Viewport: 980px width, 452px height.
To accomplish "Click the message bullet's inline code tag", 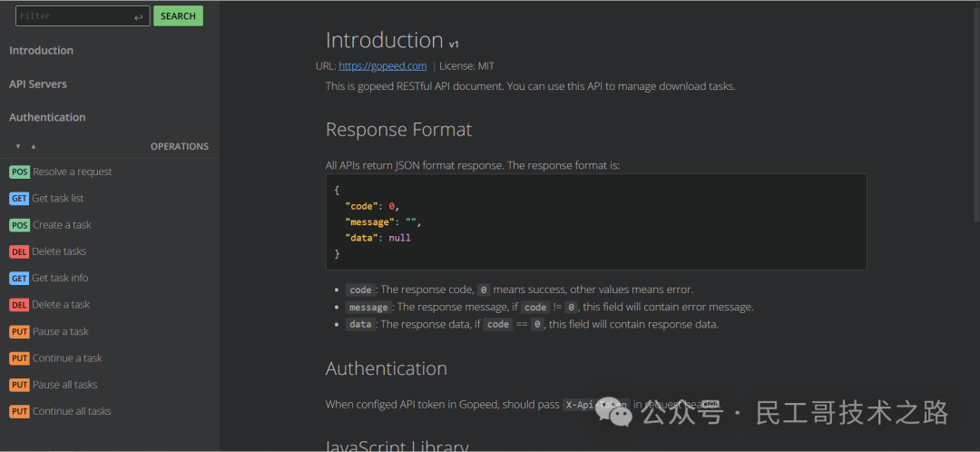I will [x=368, y=308].
